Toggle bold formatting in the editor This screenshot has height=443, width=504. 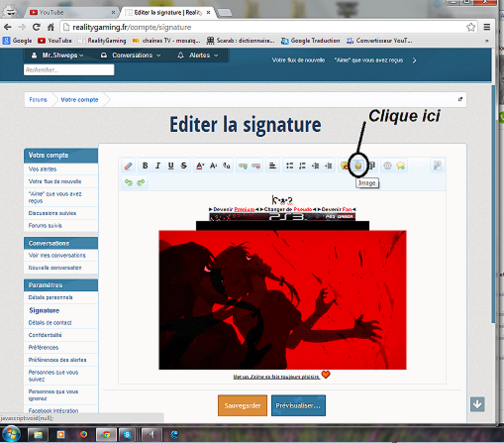point(145,166)
